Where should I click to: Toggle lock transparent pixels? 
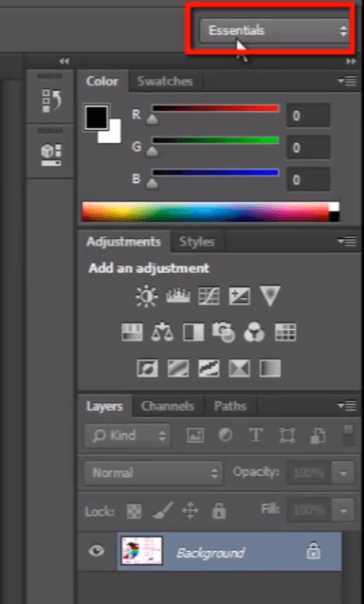[134, 512]
